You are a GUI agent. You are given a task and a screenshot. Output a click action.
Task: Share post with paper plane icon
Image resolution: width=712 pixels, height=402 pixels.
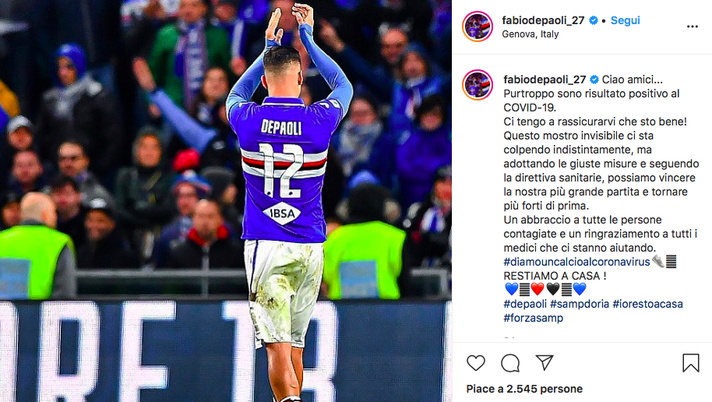(544, 362)
